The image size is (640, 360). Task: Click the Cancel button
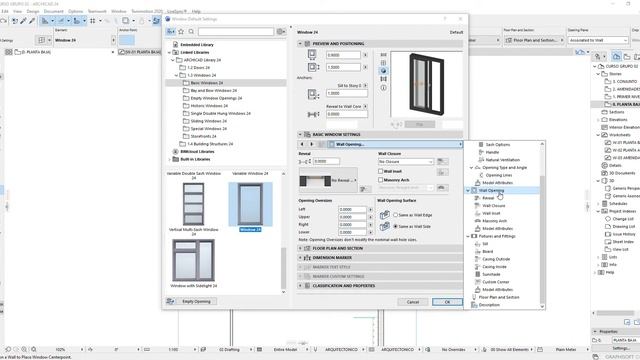click(413, 302)
